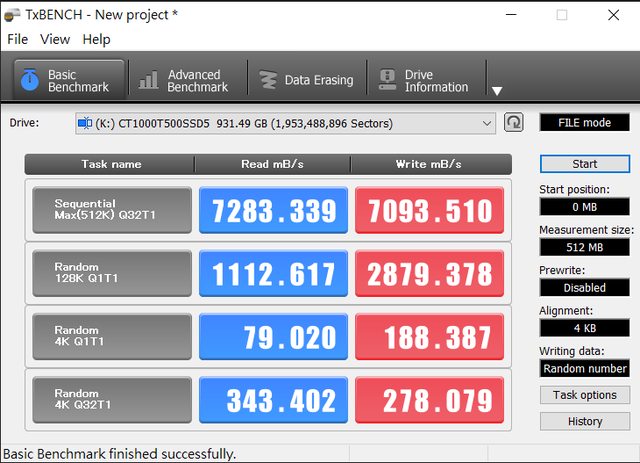The height and width of the screenshot is (463, 640).
Task: Change Writing data Random number setting
Action: [x=584, y=368]
